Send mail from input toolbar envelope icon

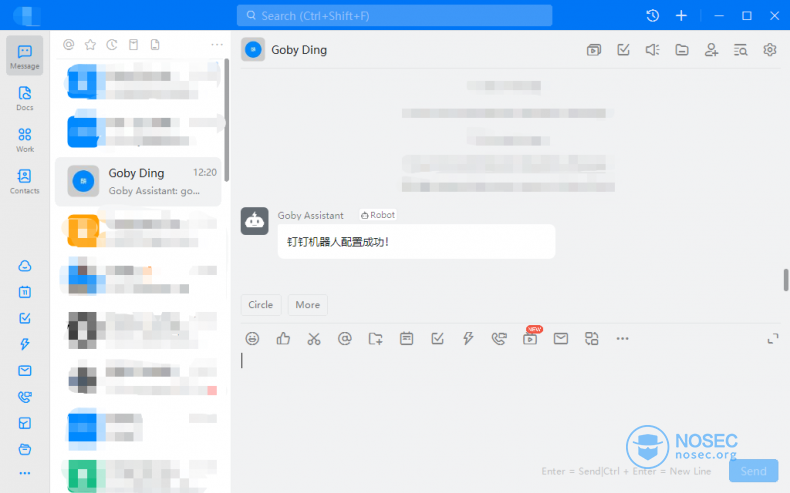point(561,339)
